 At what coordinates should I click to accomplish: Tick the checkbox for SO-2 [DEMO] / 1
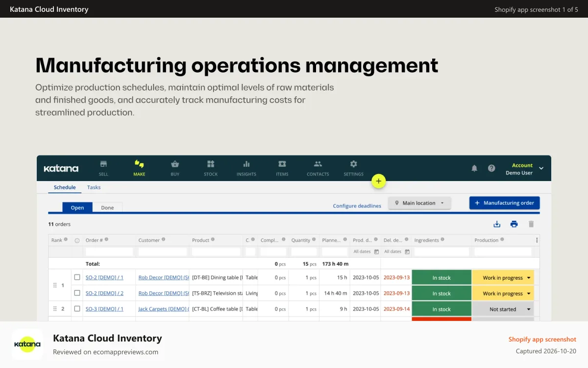tap(77, 277)
